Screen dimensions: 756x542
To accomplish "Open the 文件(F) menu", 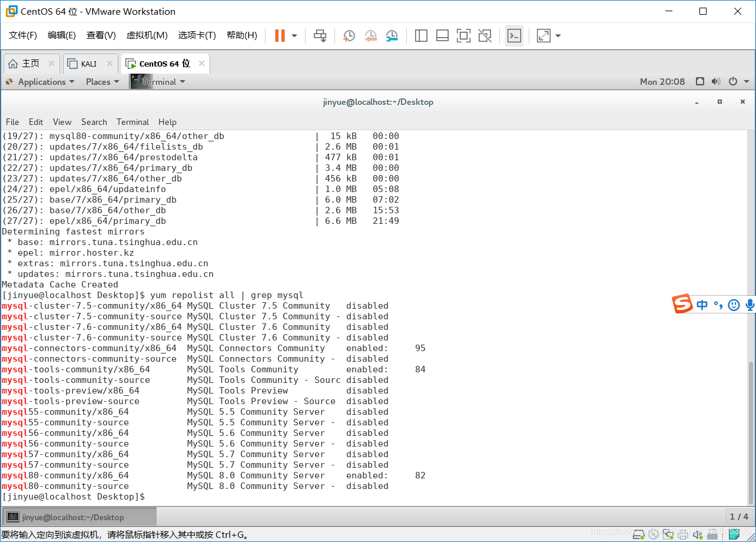I will tap(23, 35).
